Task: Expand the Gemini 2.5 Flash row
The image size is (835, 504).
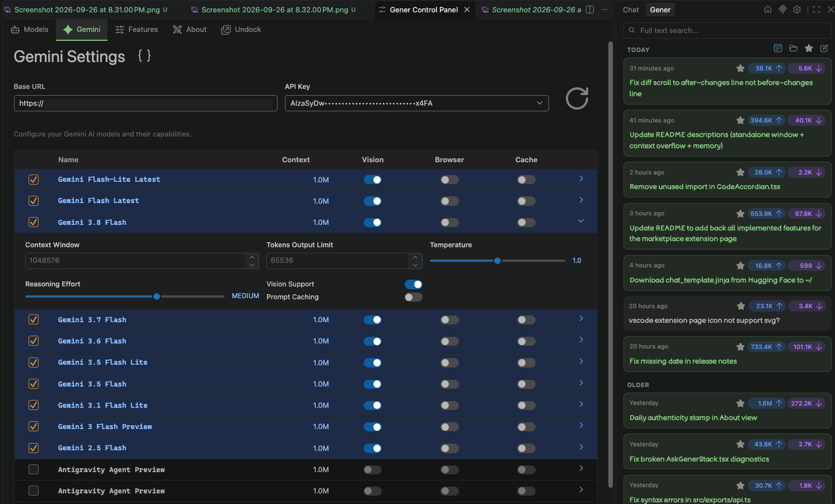Action: [x=581, y=447]
